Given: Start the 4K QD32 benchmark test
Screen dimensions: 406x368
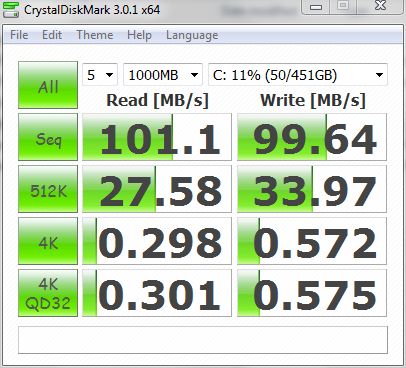Looking at the screenshot, I should [x=48, y=293].
